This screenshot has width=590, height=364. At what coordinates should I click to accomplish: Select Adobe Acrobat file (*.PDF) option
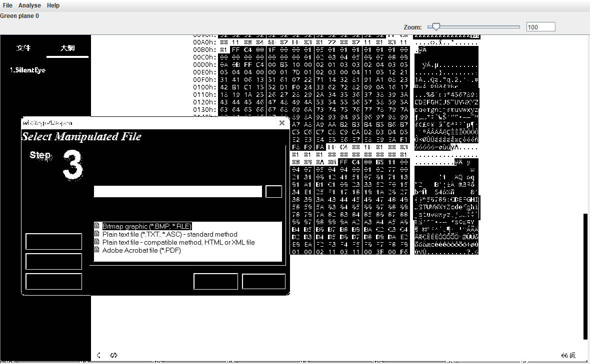point(141,250)
